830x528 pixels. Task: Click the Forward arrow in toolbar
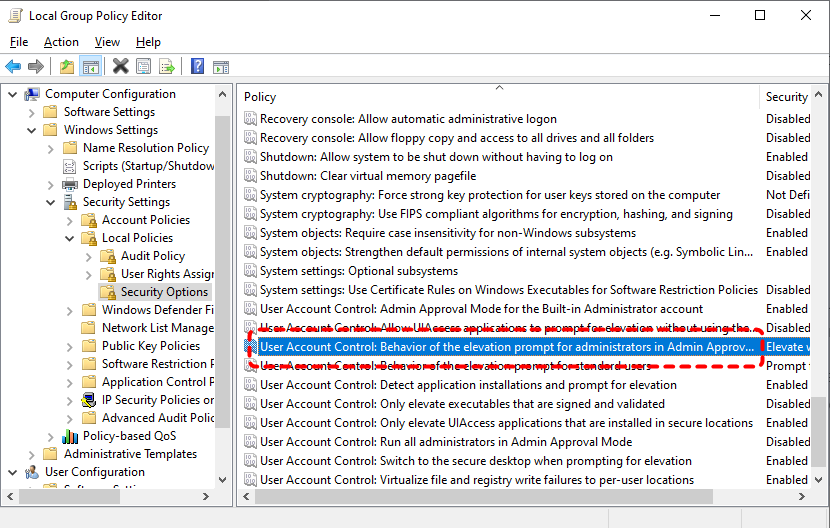[36, 67]
